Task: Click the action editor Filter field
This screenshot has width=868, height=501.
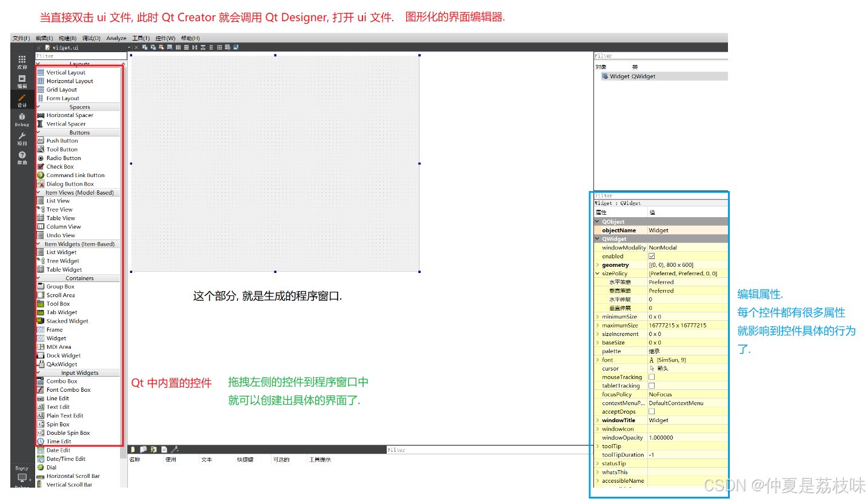Action: [490, 449]
